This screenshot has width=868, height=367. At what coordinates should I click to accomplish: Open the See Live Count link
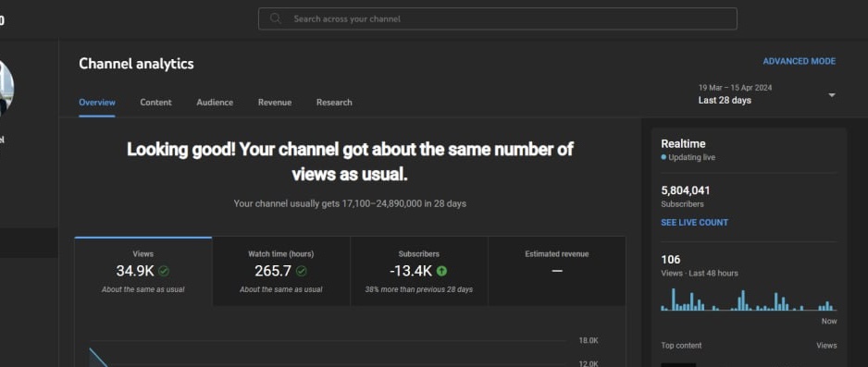point(694,223)
